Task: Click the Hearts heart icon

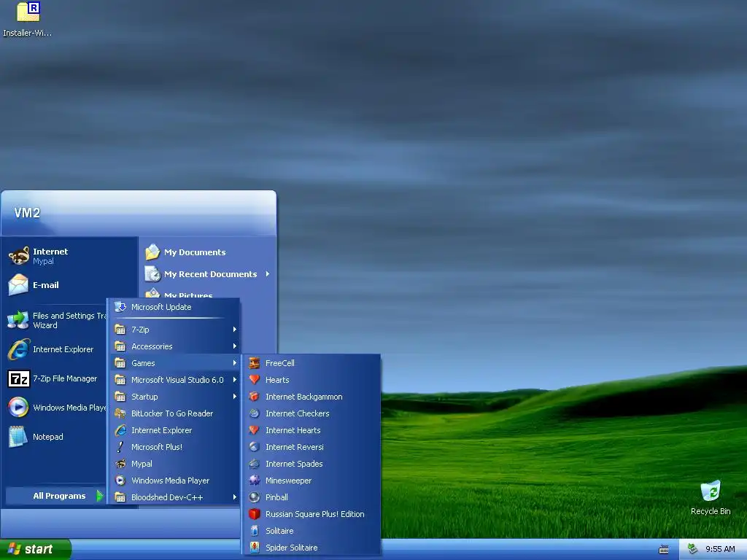Action: point(255,379)
